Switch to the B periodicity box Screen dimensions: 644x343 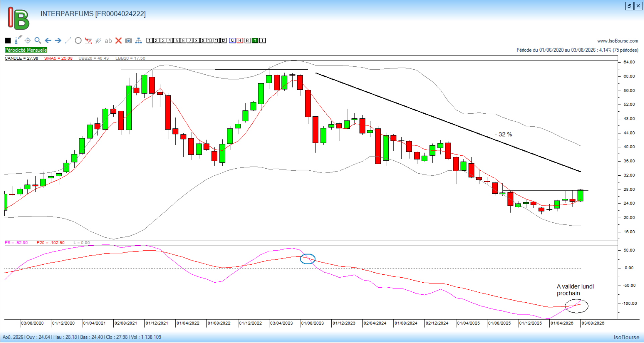coord(248,41)
